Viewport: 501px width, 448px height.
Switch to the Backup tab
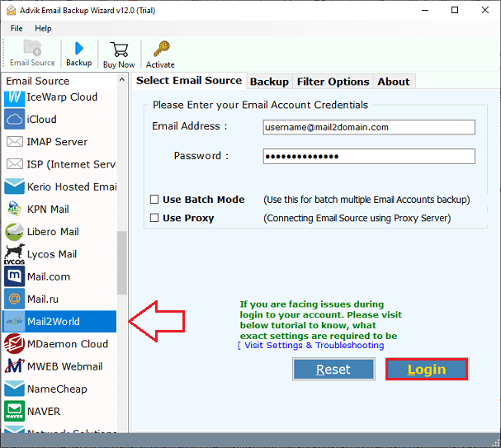269,82
